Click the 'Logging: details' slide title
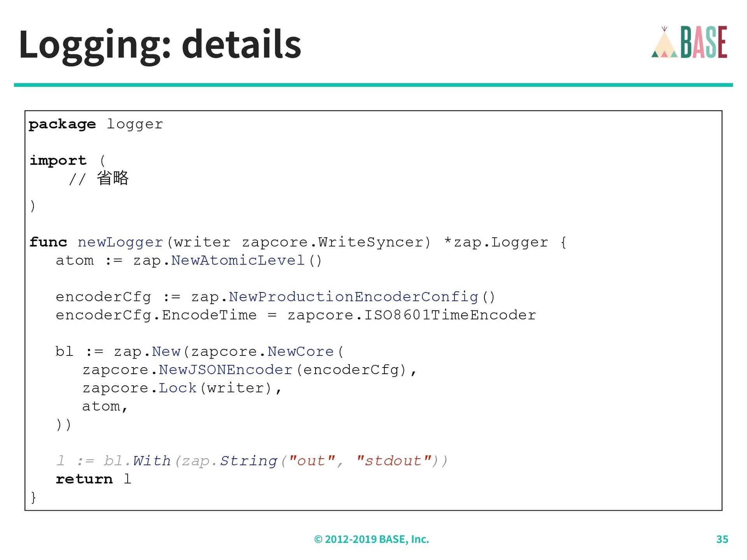Screen dimensions: 747x560 (x=160, y=44)
